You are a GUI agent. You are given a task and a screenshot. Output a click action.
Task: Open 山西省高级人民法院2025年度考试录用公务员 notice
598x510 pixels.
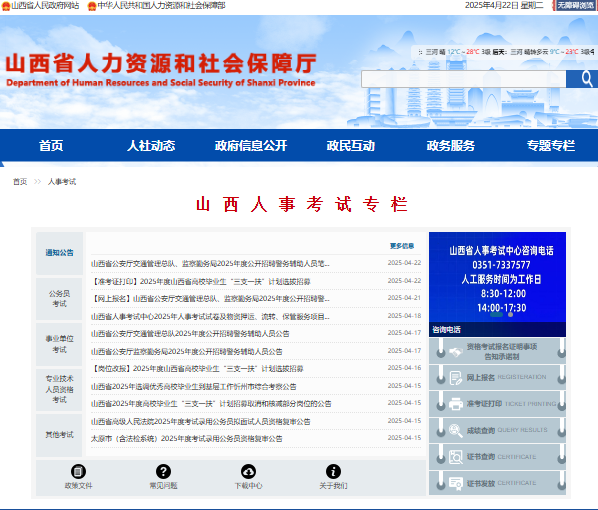201,422
